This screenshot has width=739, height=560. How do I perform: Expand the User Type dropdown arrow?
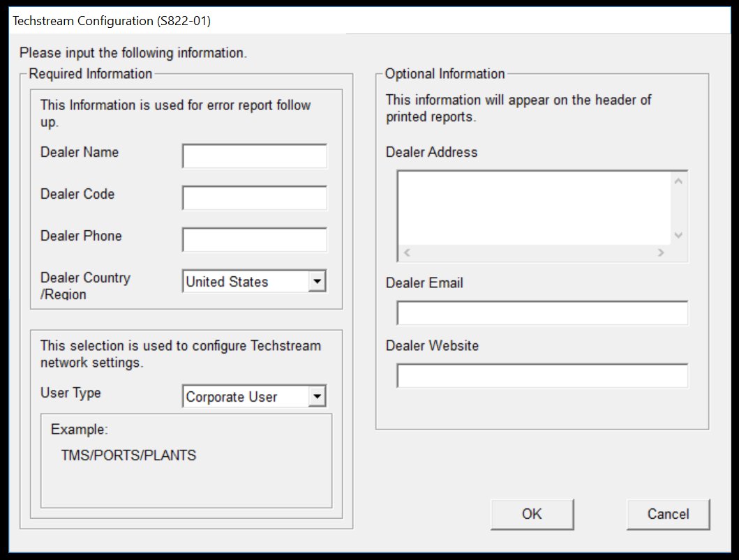[x=318, y=396]
